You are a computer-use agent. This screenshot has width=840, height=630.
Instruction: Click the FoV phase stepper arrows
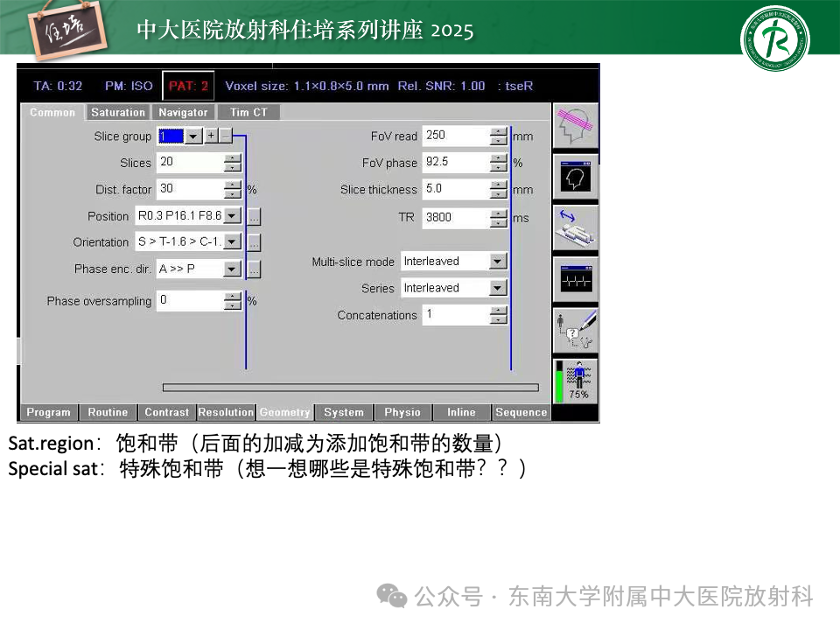(x=498, y=163)
